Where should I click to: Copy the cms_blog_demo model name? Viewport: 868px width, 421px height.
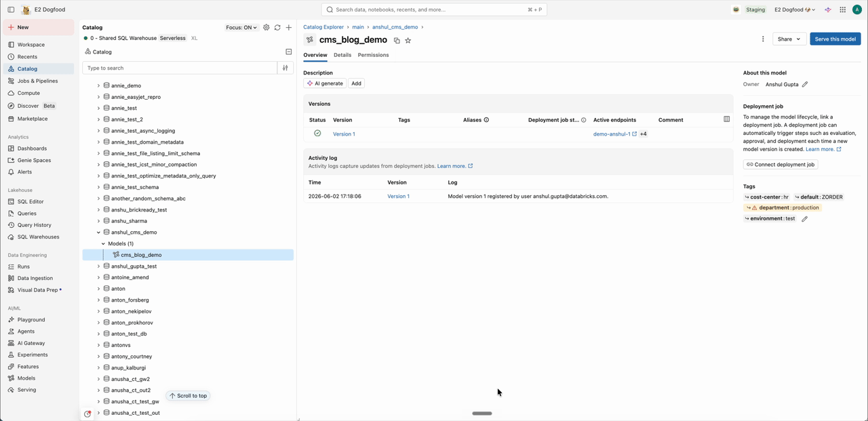(x=397, y=41)
